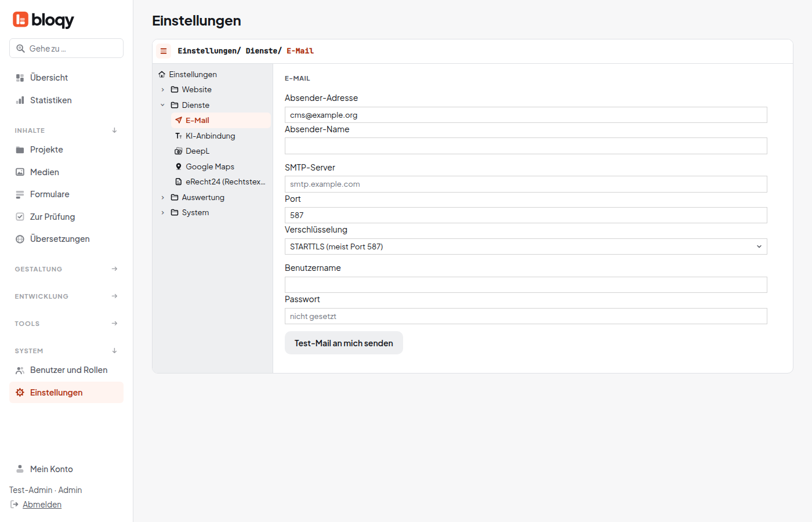
Task: Click the Formulare icon in sidebar
Action: [x=20, y=194]
